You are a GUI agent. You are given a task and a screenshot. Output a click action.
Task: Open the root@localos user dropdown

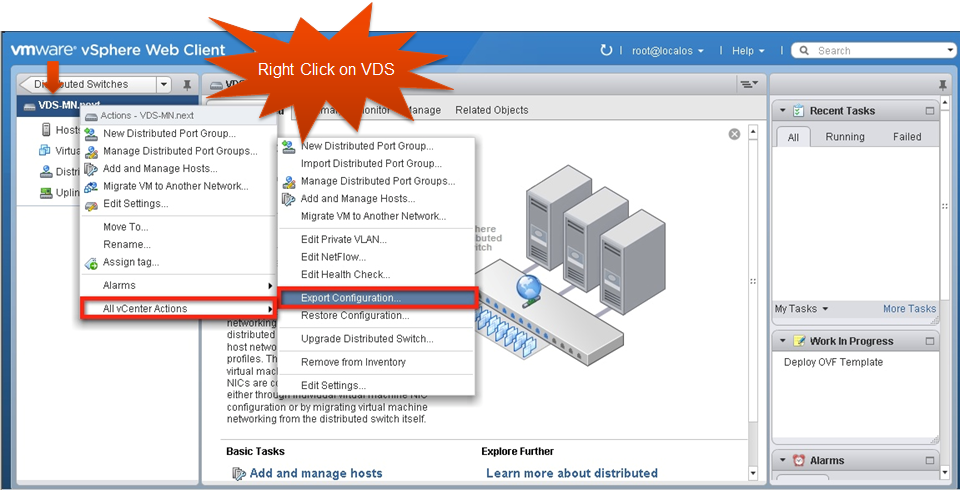(x=667, y=50)
